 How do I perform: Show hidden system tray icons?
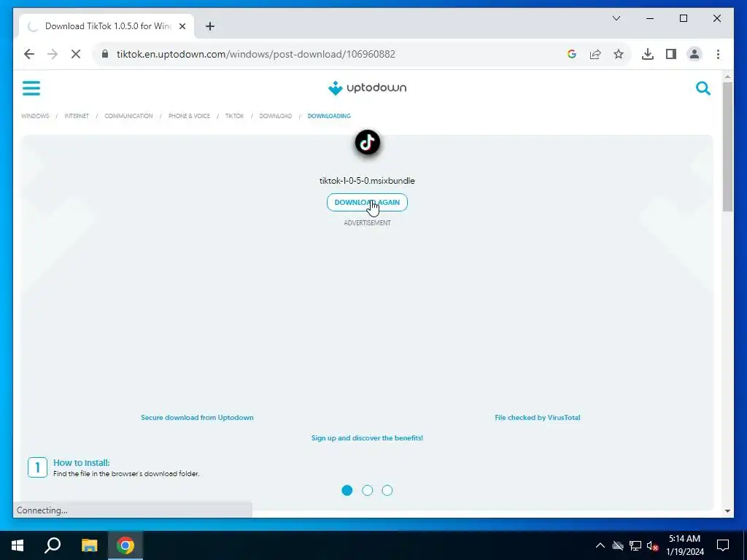click(600, 545)
